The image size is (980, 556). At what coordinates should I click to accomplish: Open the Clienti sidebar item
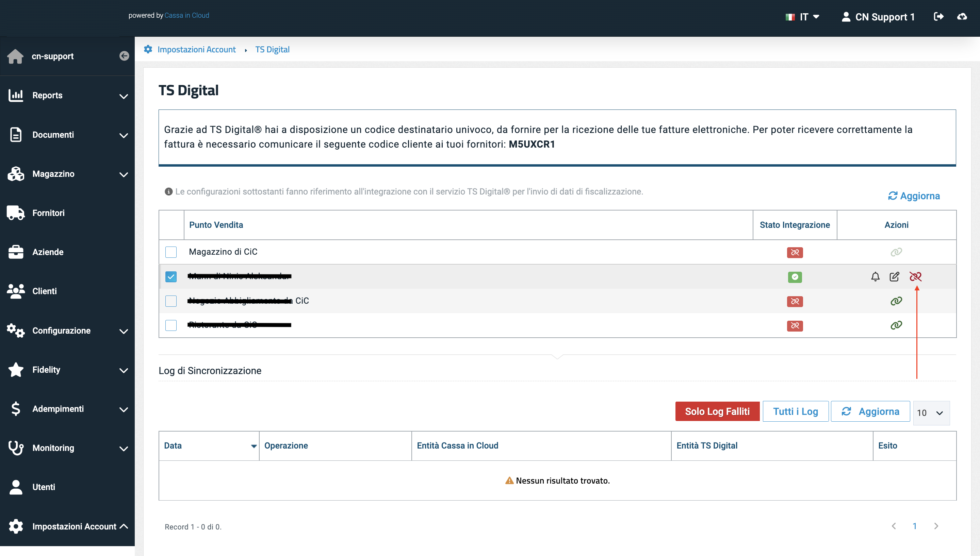point(45,291)
